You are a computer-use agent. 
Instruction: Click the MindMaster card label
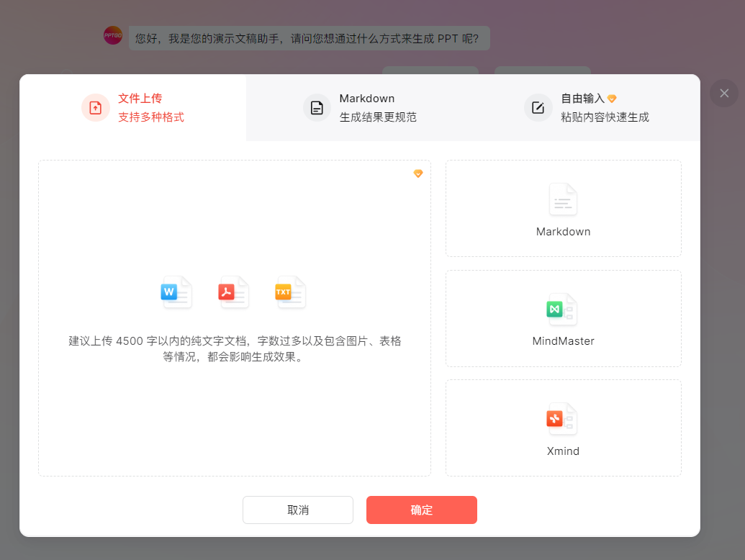point(563,341)
